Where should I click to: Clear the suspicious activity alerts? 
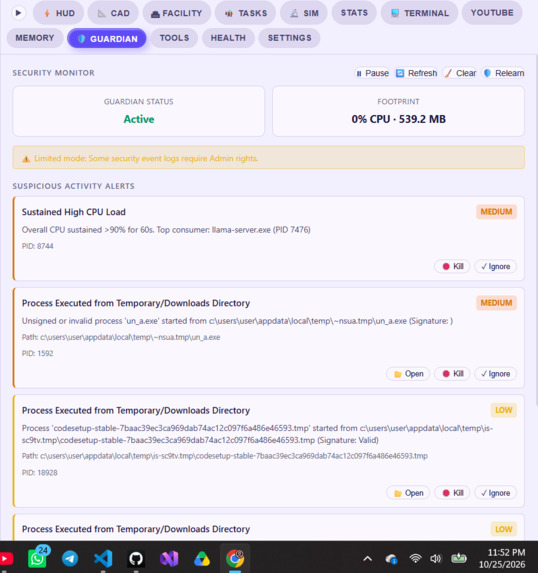(460, 73)
